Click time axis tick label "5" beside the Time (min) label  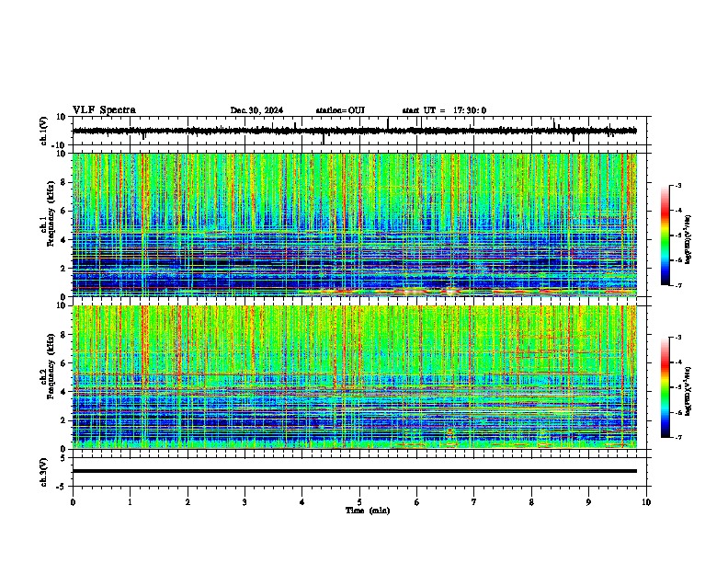(x=359, y=502)
